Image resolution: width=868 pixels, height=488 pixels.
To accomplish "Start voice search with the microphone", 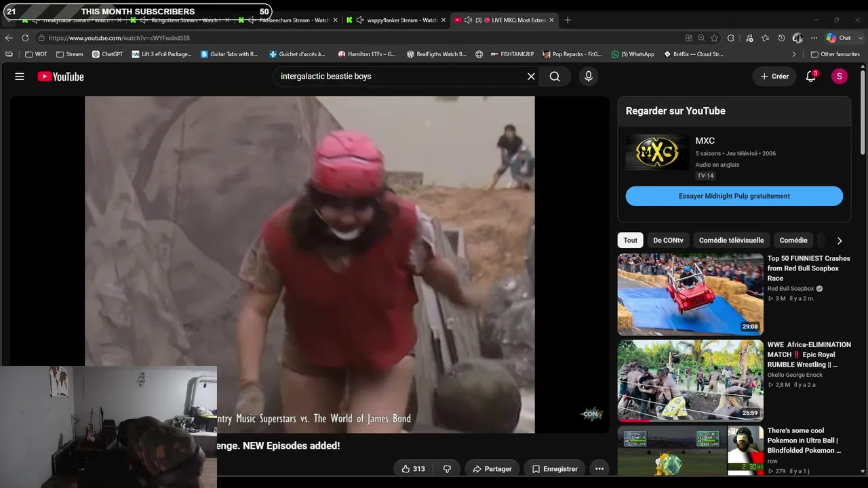I will [589, 77].
